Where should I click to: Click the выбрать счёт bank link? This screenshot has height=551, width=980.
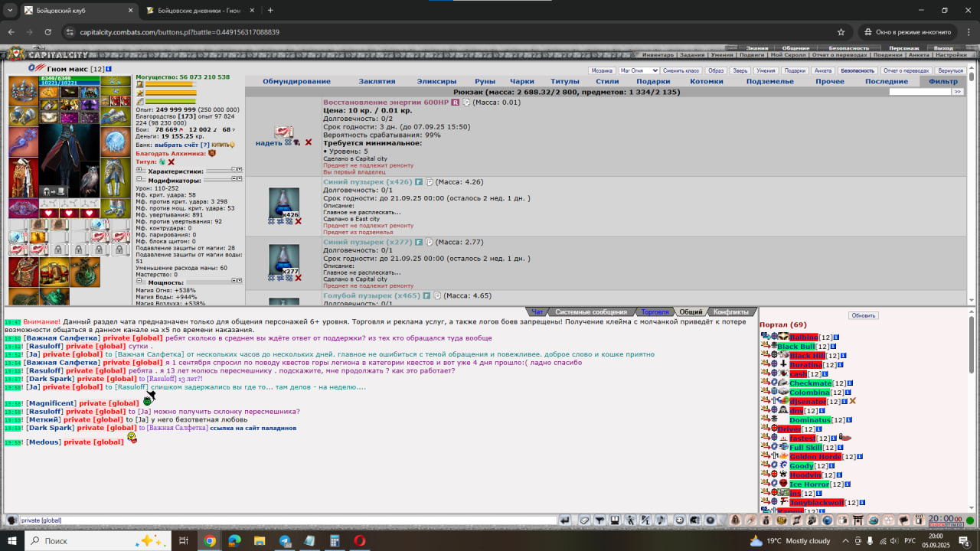pyautogui.click(x=176, y=145)
